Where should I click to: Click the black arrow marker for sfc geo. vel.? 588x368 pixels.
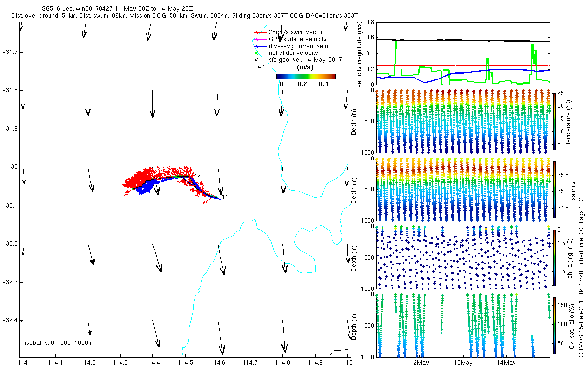(260, 59)
